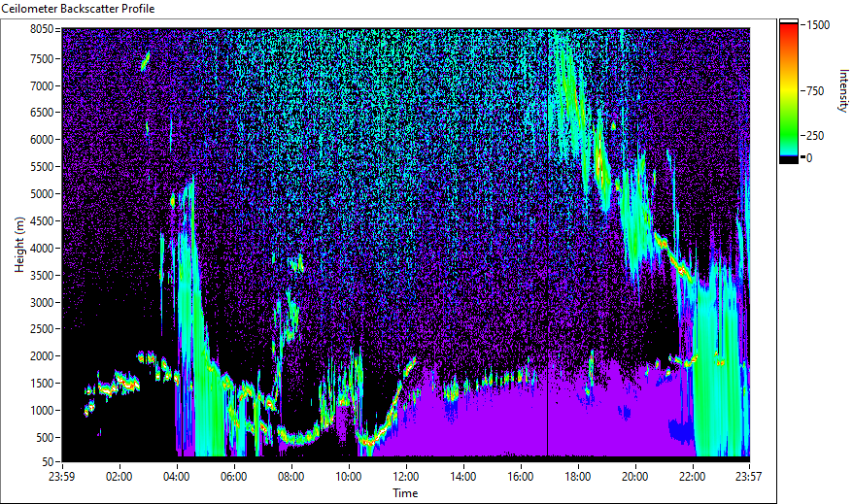Click the 5000 height axis tick label
853x504 pixels.
point(42,194)
